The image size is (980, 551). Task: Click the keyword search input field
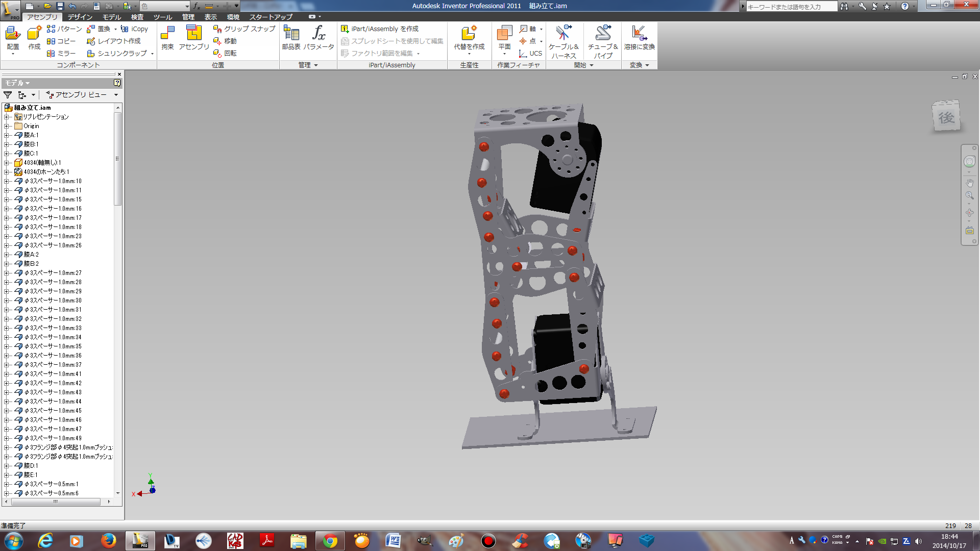(791, 7)
